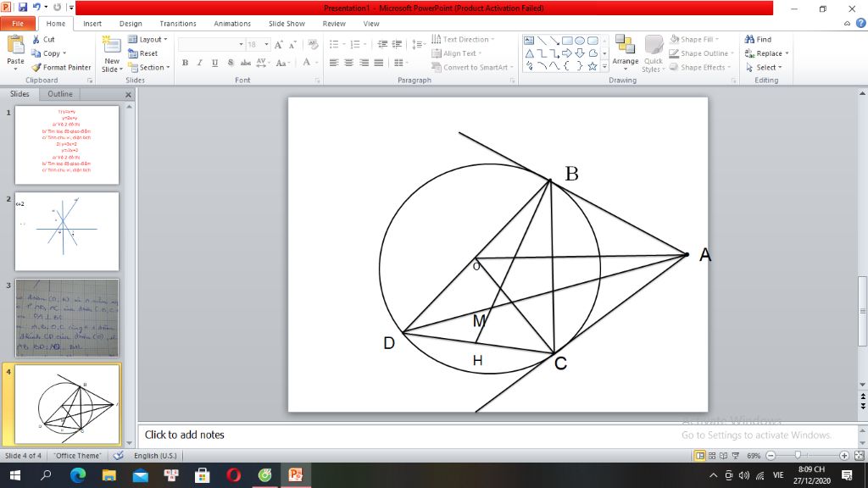Viewport: 868px width, 488px height.
Task: Click the Cut scissors button
Action: point(43,39)
